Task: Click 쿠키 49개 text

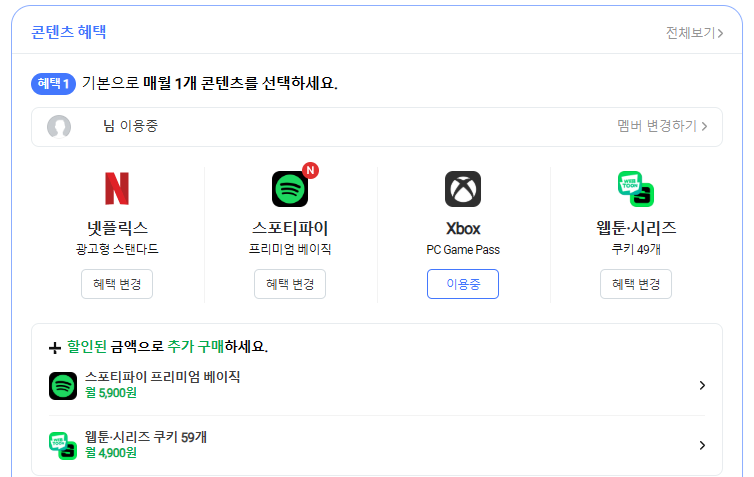Action: (x=636, y=249)
